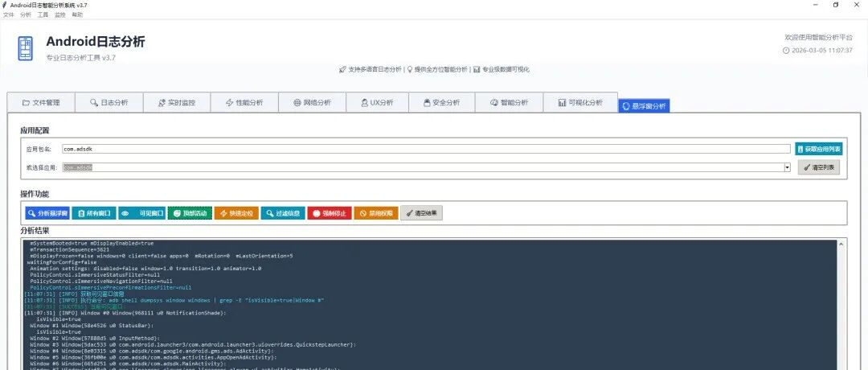Open the 帮助 menu
The height and width of the screenshot is (370, 868).
pos(77,15)
